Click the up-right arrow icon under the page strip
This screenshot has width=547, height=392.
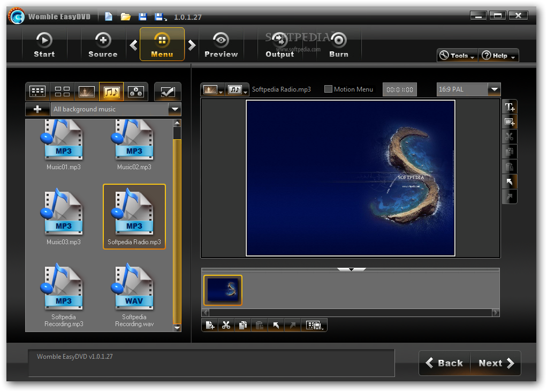pos(292,326)
